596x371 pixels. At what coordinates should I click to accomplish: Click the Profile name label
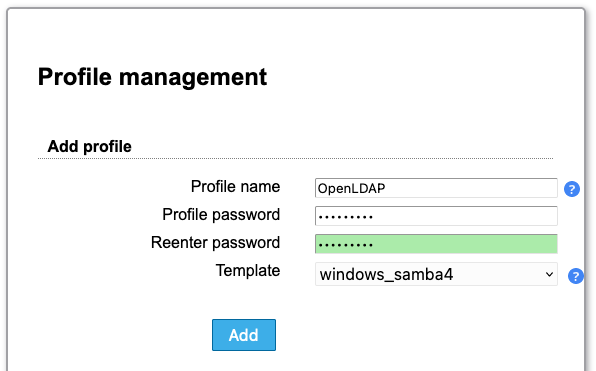click(x=235, y=187)
